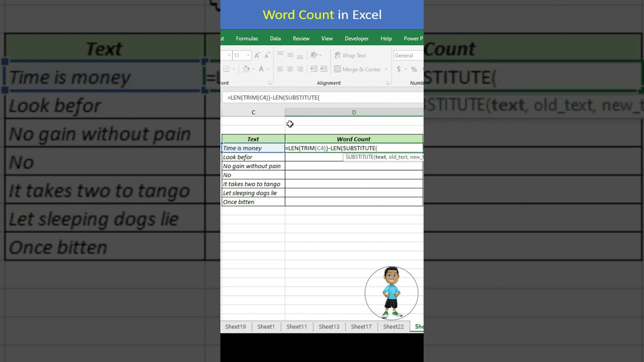Viewport: 644px width, 362px height.
Task: Open the Font dialog launcher
Action: coord(270,83)
